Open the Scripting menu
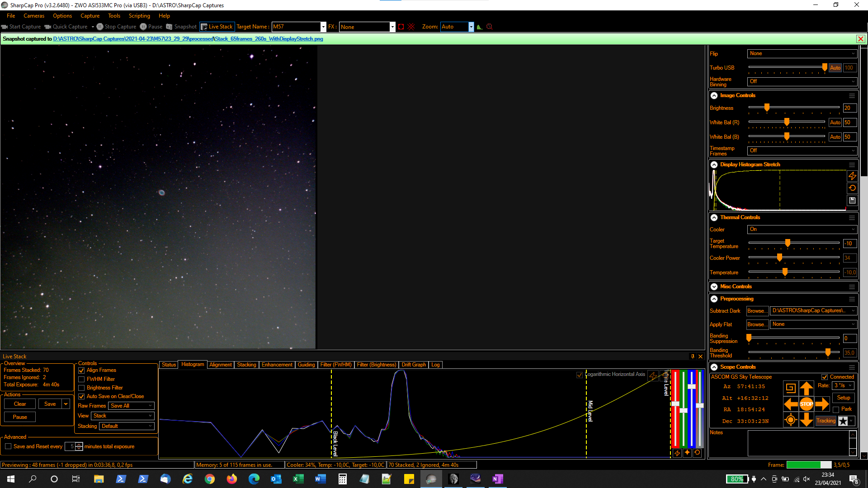The width and height of the screenshot is (868, 488). tap(139, 16)
